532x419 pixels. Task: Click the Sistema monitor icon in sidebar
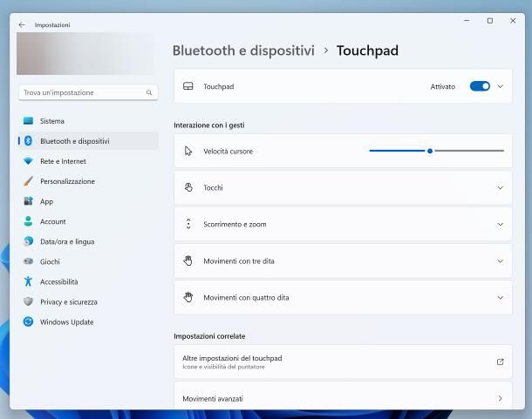28,121
